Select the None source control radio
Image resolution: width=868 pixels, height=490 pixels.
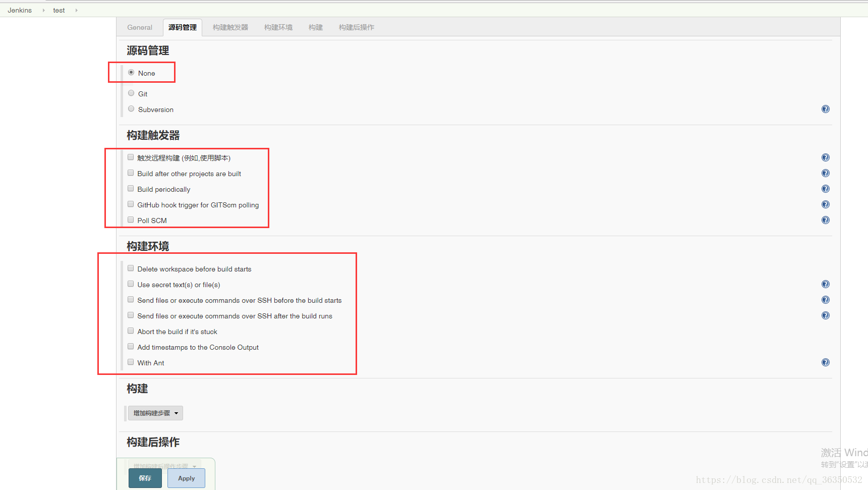[x=131, y=73]
